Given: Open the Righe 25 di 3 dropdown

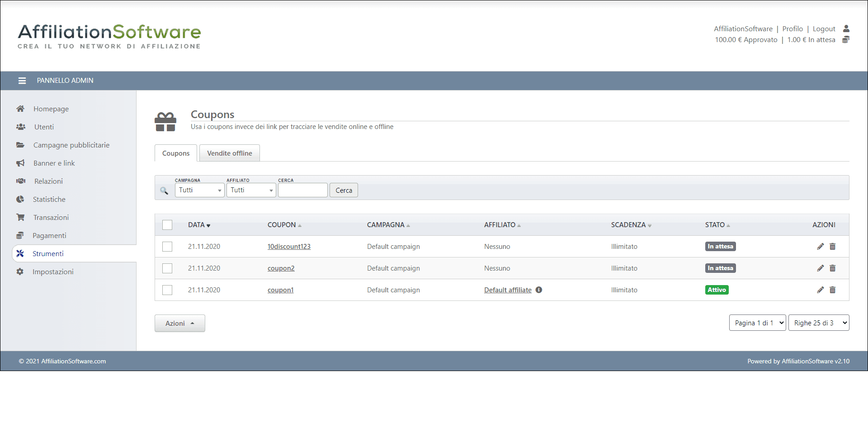Looking at the screenshot, I should tap(818, 323).
